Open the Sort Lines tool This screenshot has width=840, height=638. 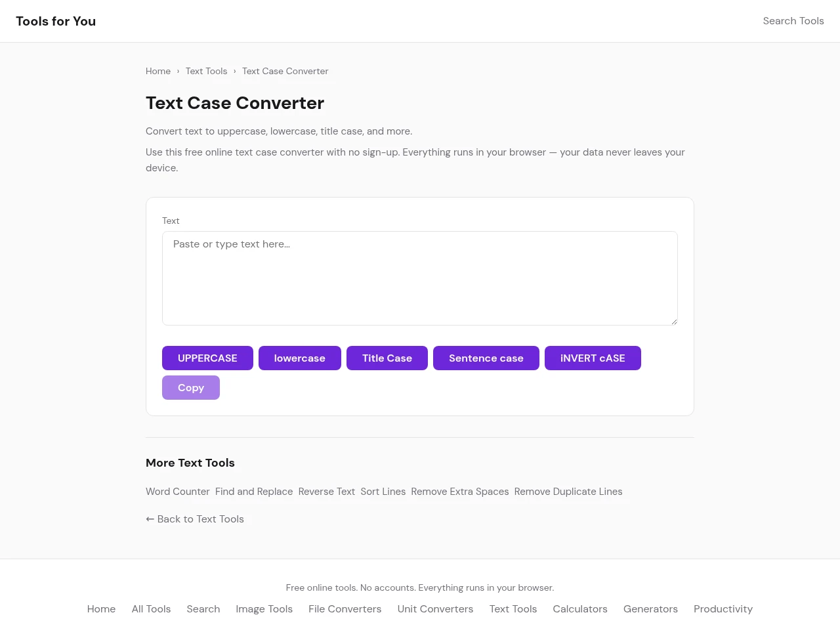[383, 492]
